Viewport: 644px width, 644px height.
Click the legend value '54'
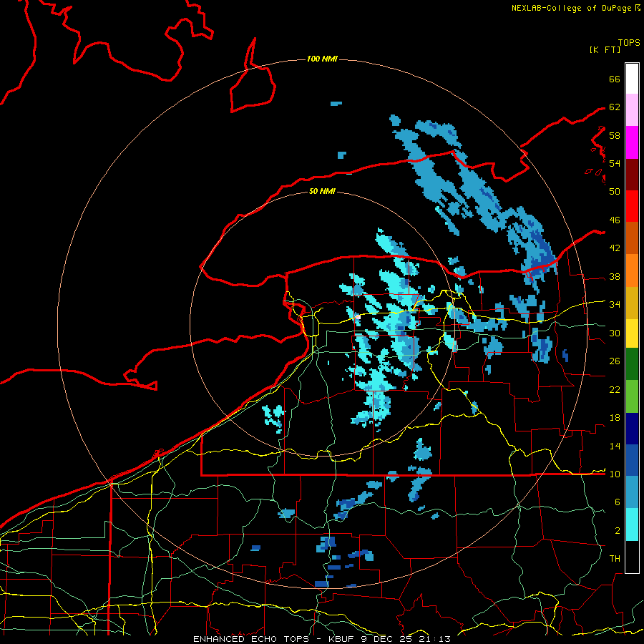coord(615,163)
